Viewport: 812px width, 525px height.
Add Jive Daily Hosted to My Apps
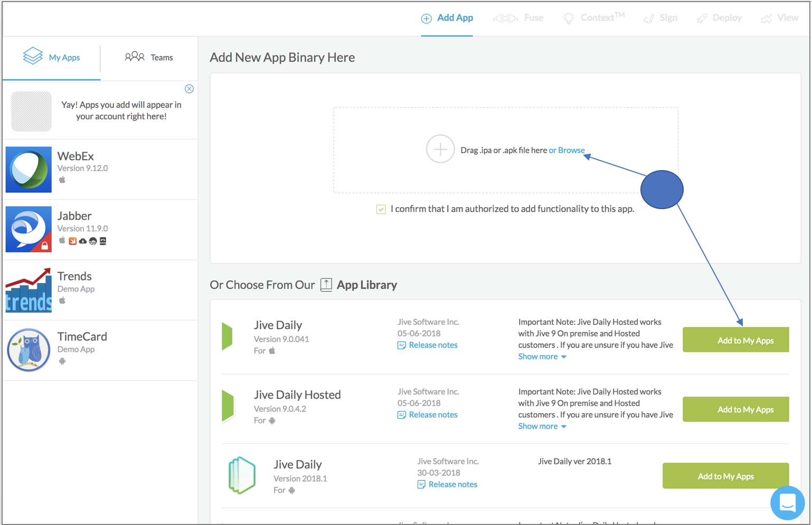point(735,409)
